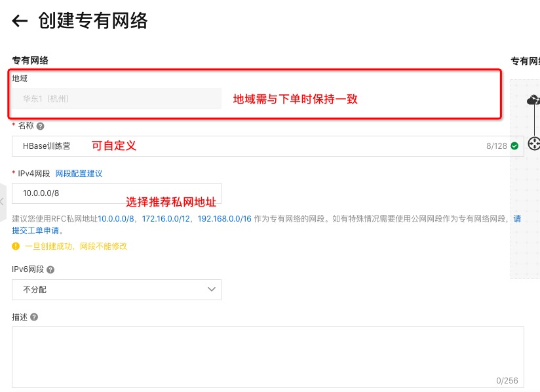Click the cloud icon in topology diagram
Image resolution: width=540 pixels, height=392 pixels.
pos(533,100)
